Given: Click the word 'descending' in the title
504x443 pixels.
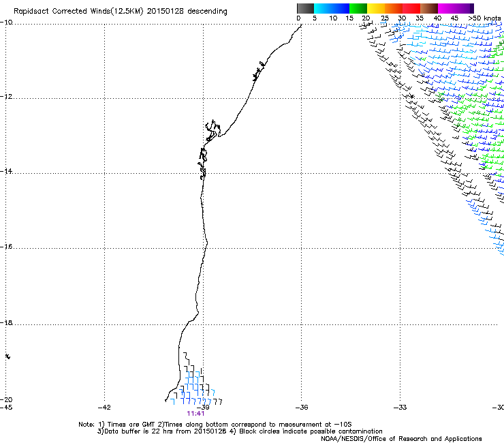Looking at the screenshot, I should point(207,12).
